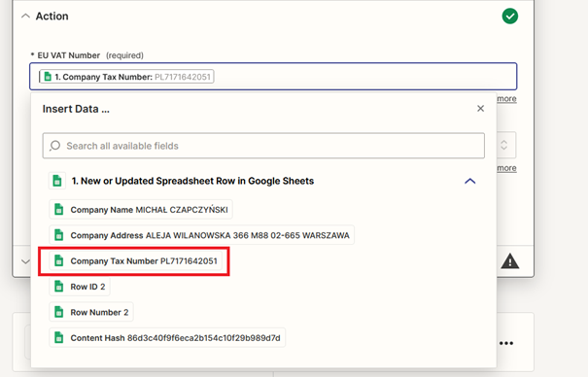Open the first 'more' link
Image resolution: width=588 pixels, height=377 pixels.
point(506,98)
